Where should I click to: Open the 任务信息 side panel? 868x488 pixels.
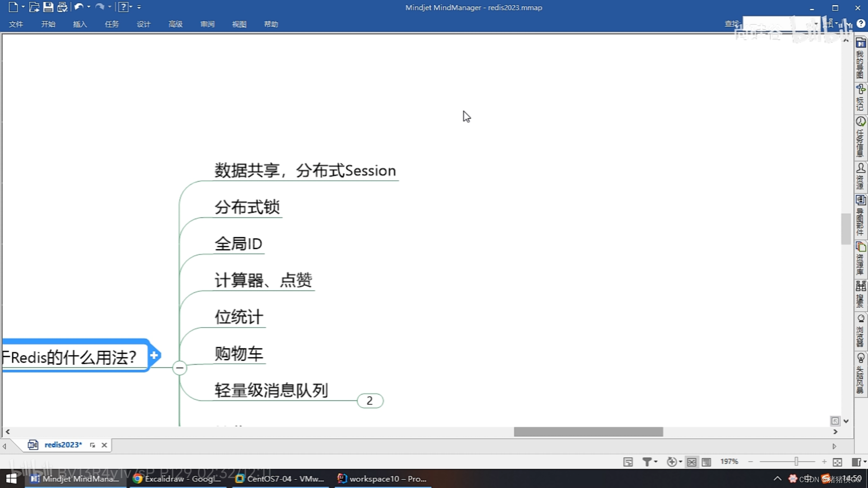[861, 137]
